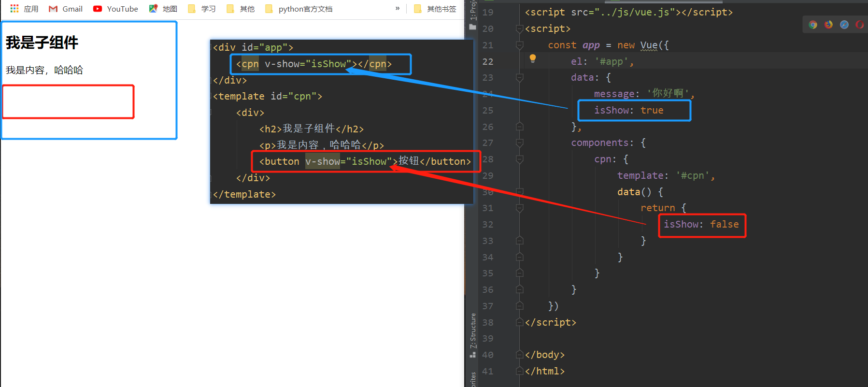Click isShow: true in the editor
This screenshot has height=387, width=868.
coord(628,110)
